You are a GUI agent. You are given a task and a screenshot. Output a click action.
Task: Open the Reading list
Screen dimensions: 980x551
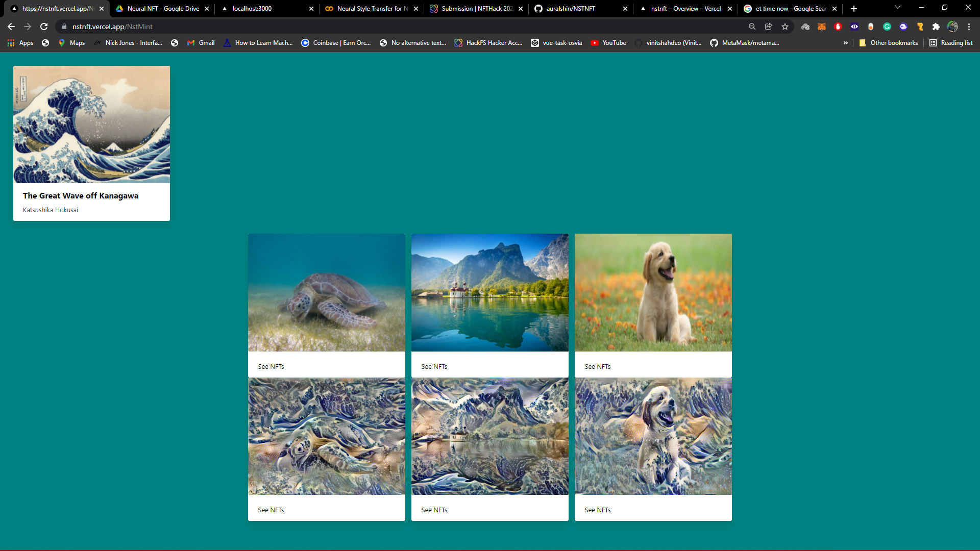click(x=951, y=43)
